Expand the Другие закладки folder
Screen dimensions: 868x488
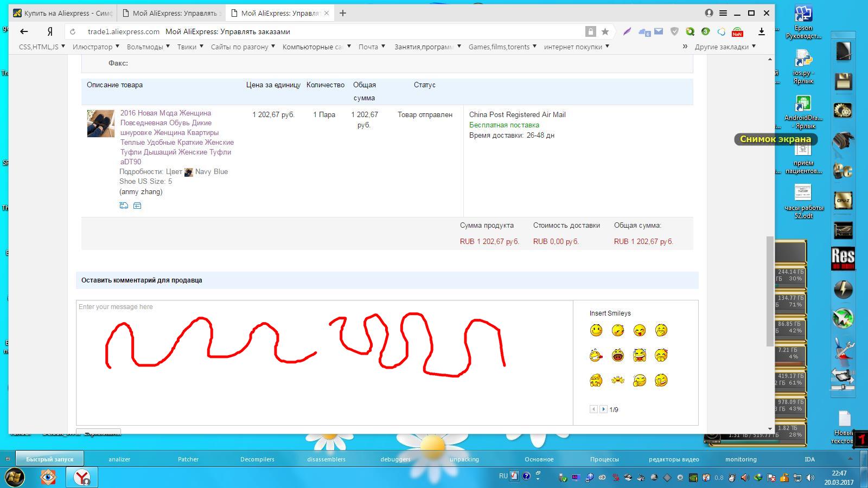[725, 47]
